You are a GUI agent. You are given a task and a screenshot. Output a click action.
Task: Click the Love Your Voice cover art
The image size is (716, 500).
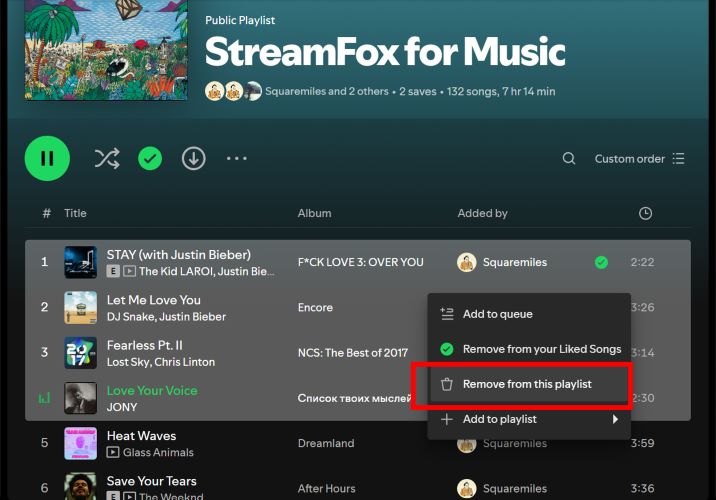[80, 398]
